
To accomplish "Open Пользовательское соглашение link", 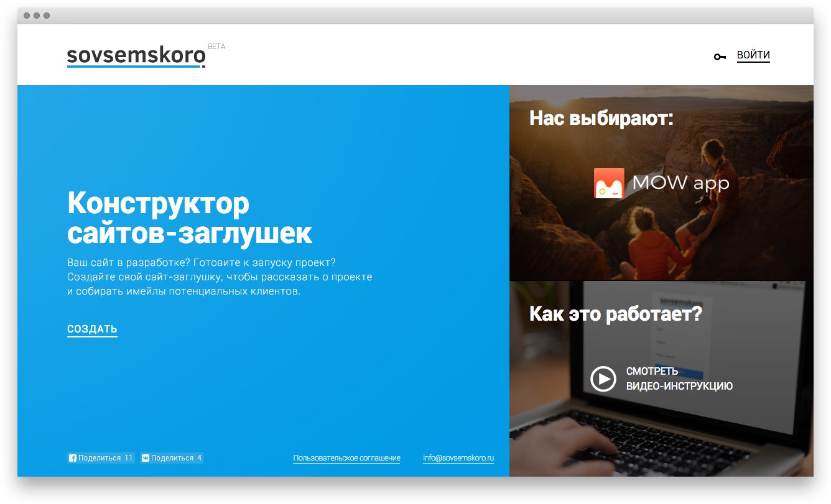I will (346, 458).
